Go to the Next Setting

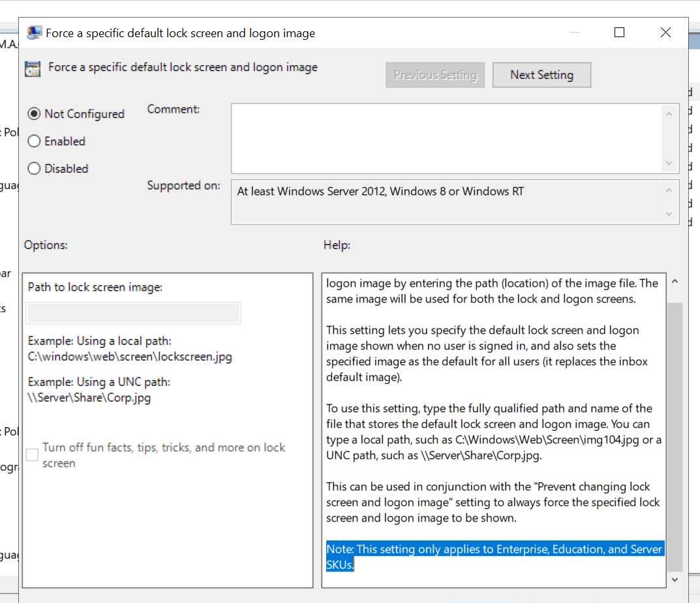coord(541,75)
